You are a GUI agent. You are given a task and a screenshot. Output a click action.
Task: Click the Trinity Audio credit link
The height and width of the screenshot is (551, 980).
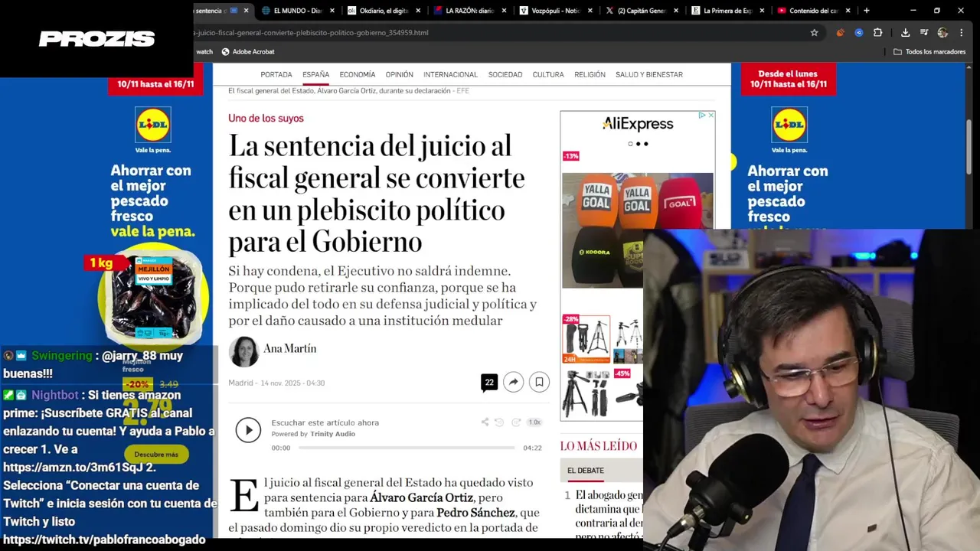coord(332,434)
